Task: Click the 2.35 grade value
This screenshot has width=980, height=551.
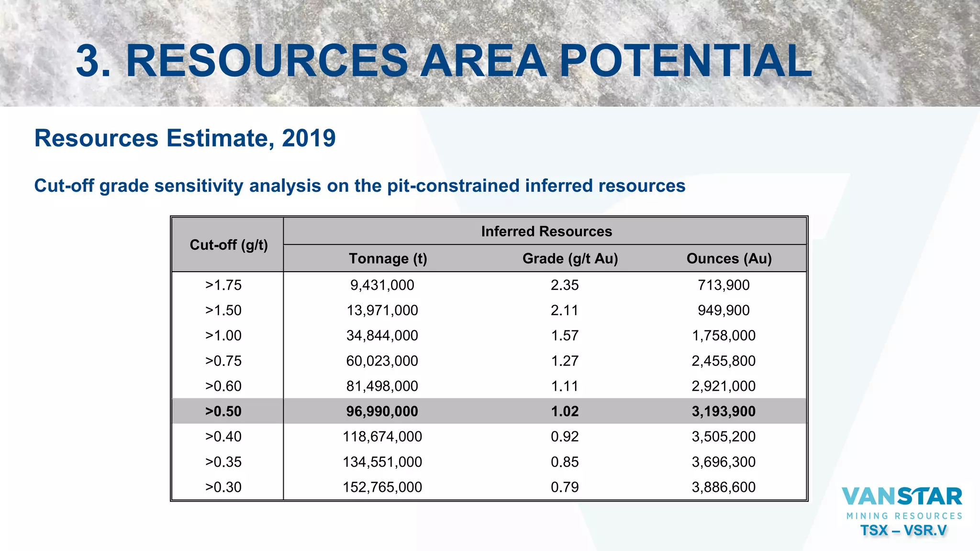Action: [x=565, y=285]
